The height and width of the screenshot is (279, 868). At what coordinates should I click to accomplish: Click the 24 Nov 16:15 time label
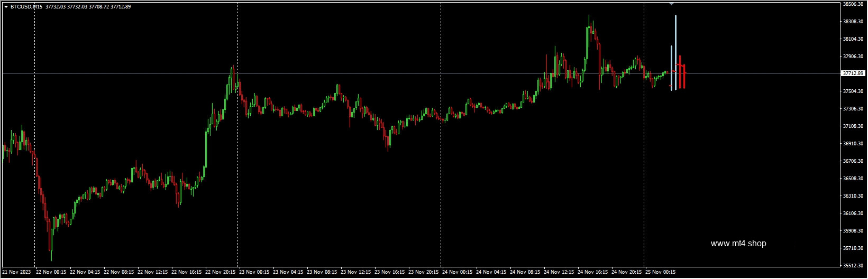(592, 273)
